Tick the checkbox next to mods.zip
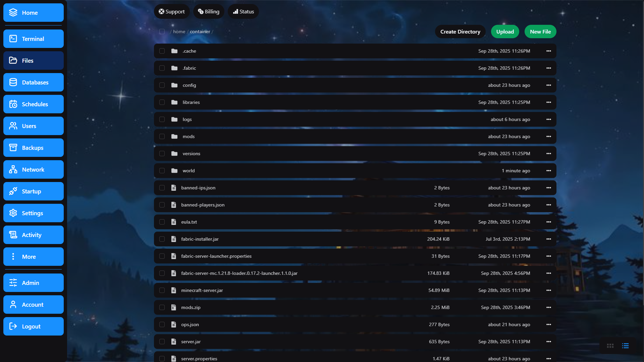The height and width of the screenshot is (362, 644). [x=162, y=307]
